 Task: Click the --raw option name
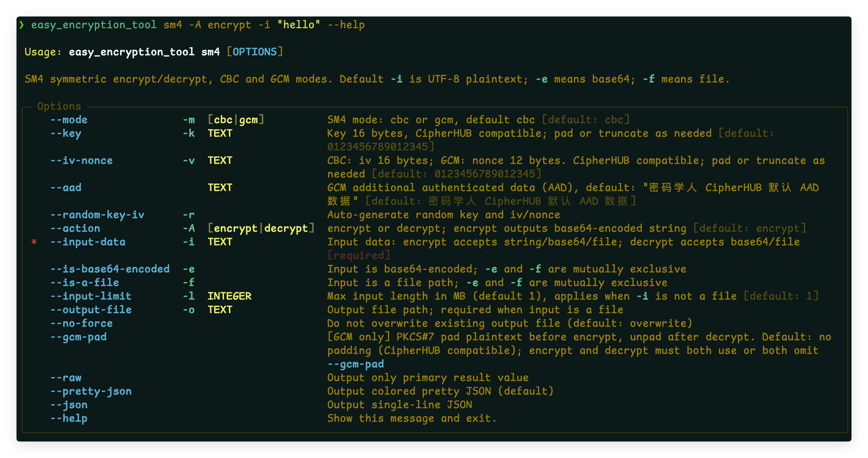pyautogui.click(x=66, y=378)
